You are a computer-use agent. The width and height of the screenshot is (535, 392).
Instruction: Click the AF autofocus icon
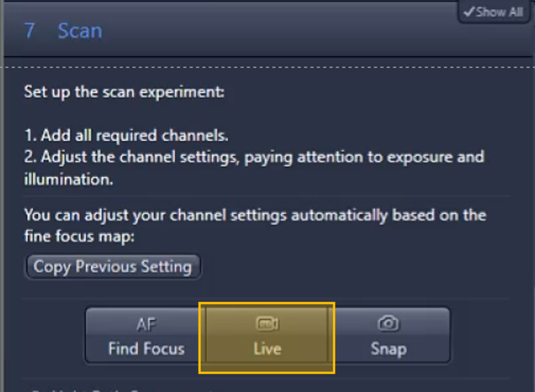[x=146, y=325]
